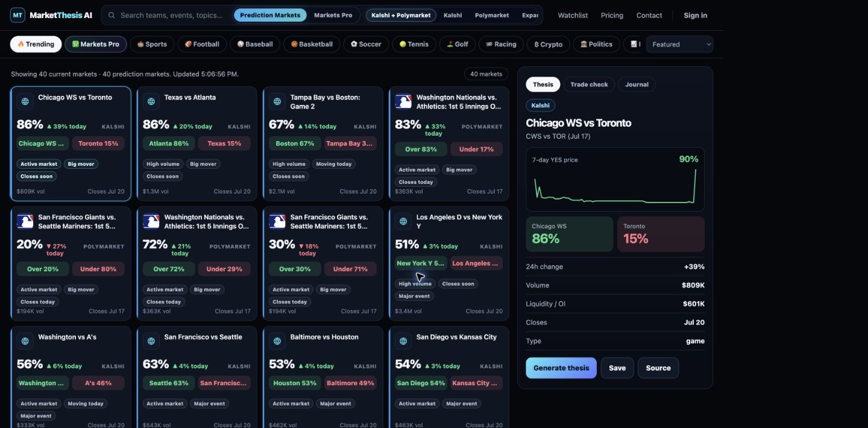Click globe icon on Baltimore vs Houston card
Screen dimensions: 868x428
(277, 341)
